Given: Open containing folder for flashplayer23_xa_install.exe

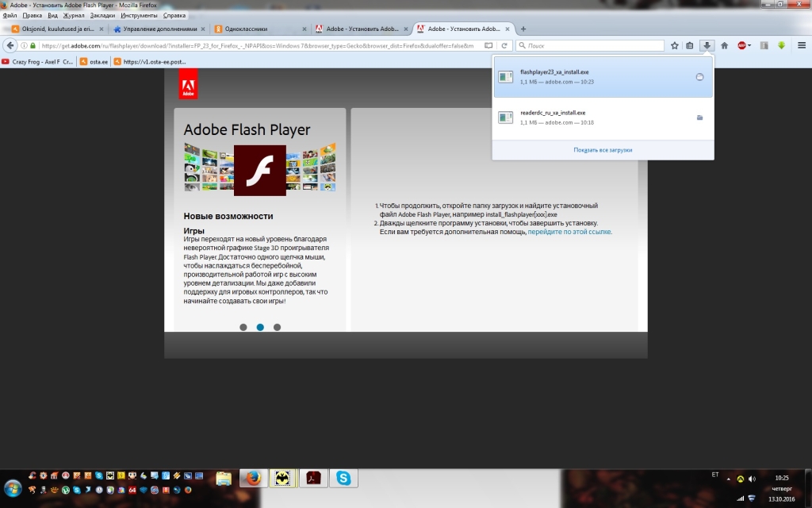Looking at the screenshot, I should [699, 77].
